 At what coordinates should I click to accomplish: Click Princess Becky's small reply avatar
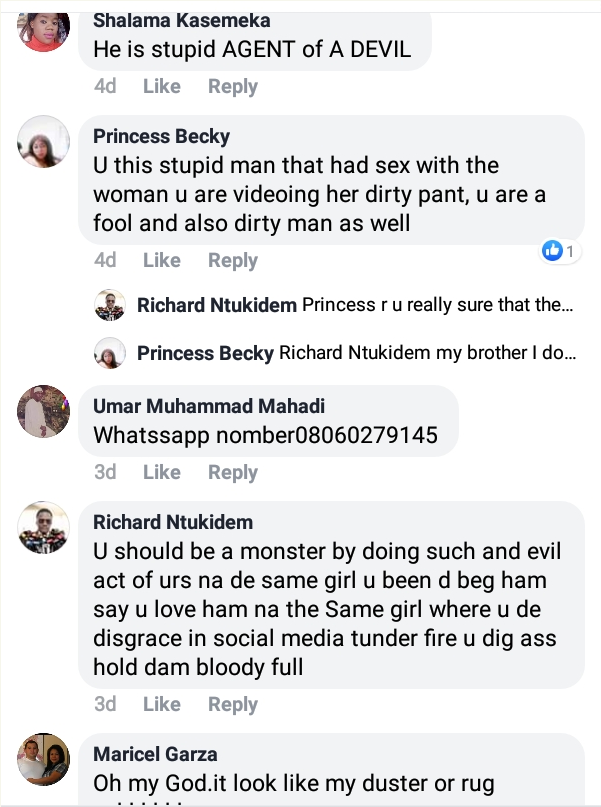[109, 353]
